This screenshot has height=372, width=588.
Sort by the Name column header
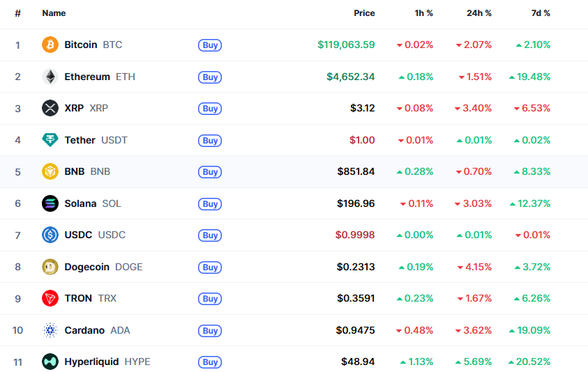pyautogui.click(x=54, y=13)
